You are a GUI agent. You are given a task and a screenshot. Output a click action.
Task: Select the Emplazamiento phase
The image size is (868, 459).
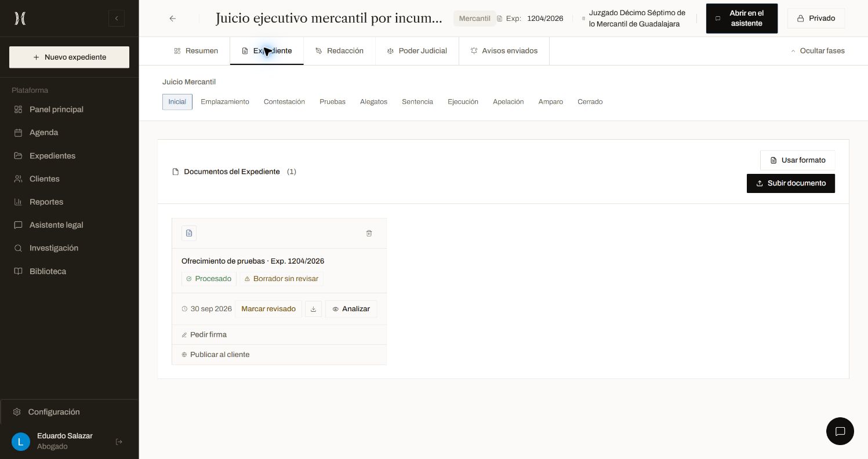[225, 102]
